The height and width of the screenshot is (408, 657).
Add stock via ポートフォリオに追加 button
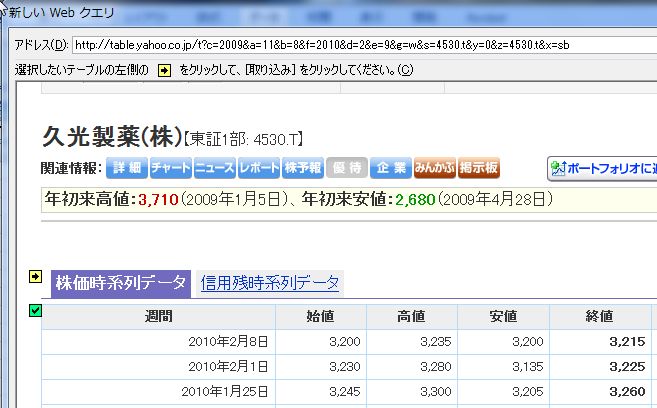[x=602, y=168]
